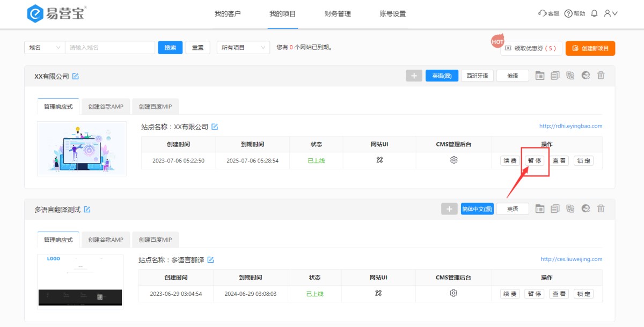Viewport: 644px width, 327px height.
Task: Select 英语 language in 多语言翻译测试
Action: 513,209
